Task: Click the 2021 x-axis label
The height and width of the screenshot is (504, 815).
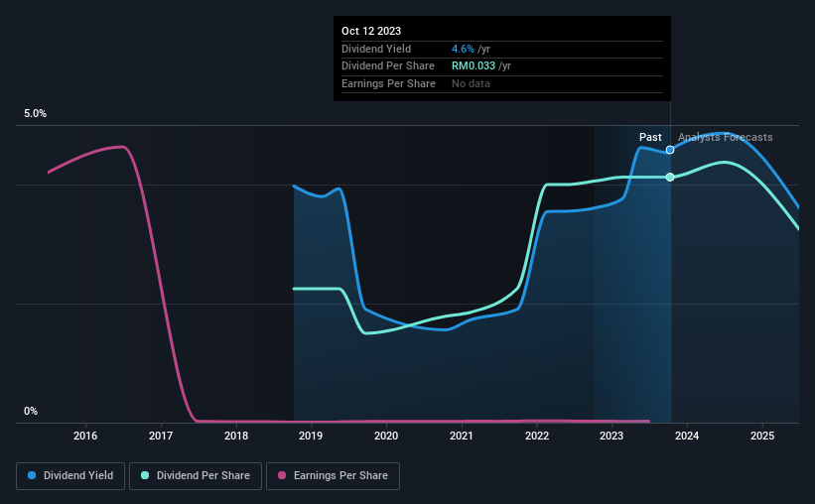Action: coord(461,436)
